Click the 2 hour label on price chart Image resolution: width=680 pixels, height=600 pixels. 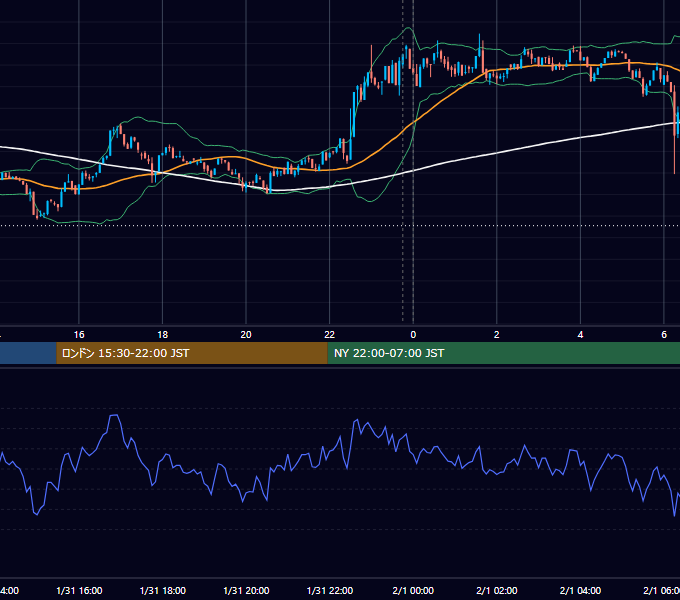497,335
